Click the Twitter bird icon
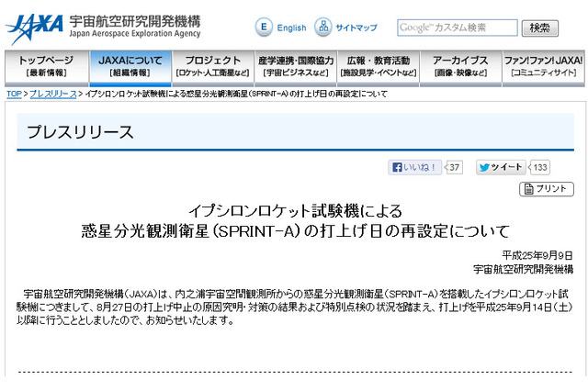 [484, 167]
